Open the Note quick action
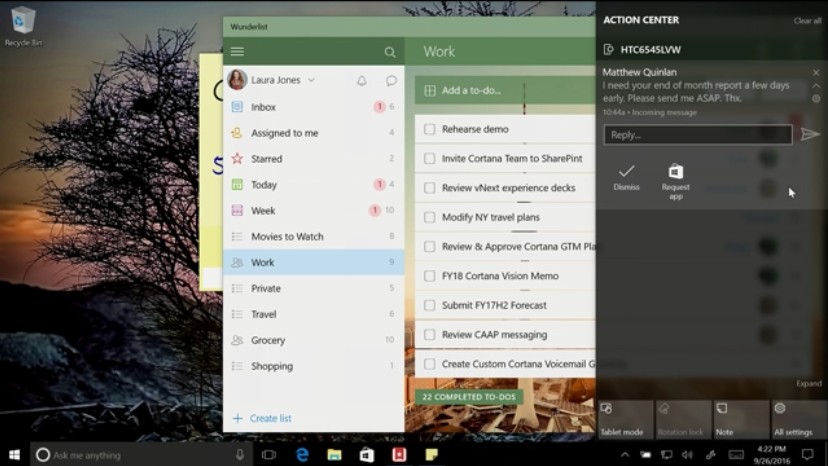This screenshot has height=466, width=828. click(x=741, y=420)
